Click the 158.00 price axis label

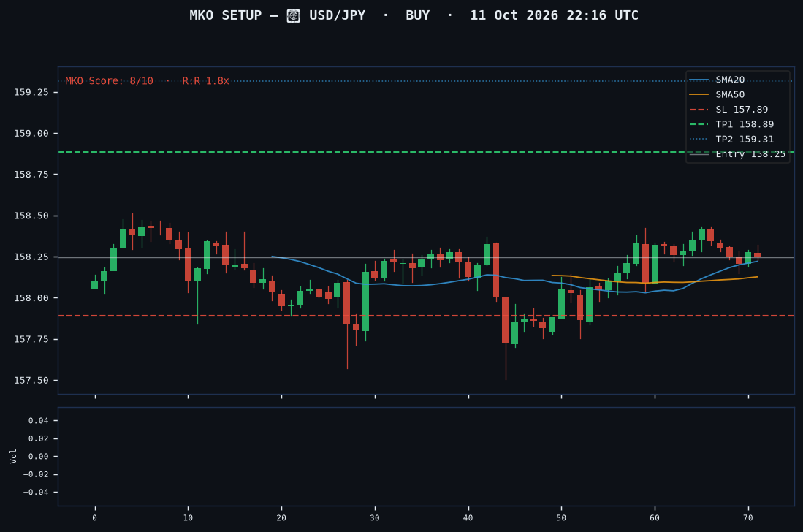(31, 298)
